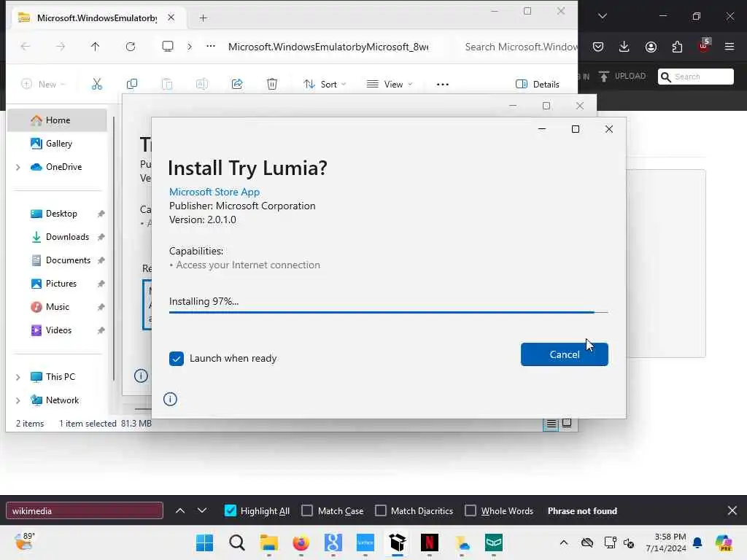The height and width of the screenshot is (560, 747).
Task: Click the Delete trash icon in File Explorer
Action: 272,85
